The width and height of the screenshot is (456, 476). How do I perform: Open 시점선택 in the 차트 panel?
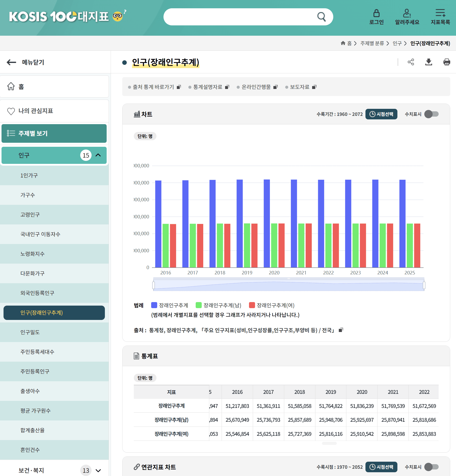point(381,114)
